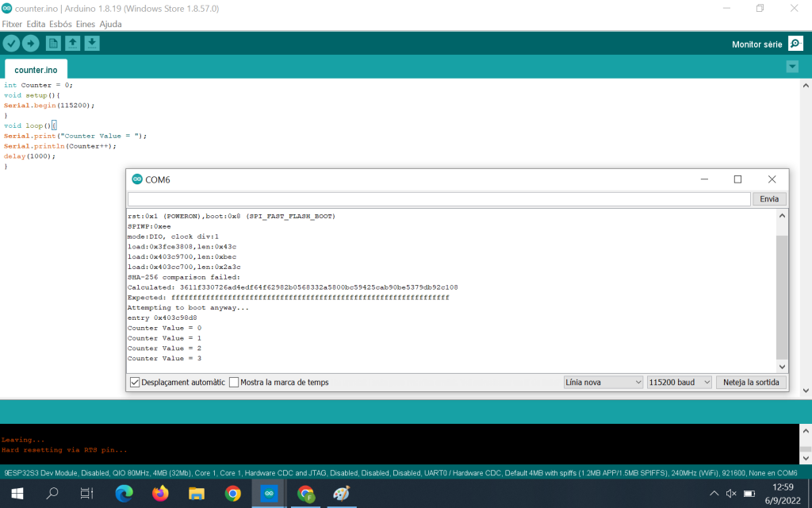Click the Open sketch up-arrow icon
This screenshot has width=812, height=508.
[72, 44]
